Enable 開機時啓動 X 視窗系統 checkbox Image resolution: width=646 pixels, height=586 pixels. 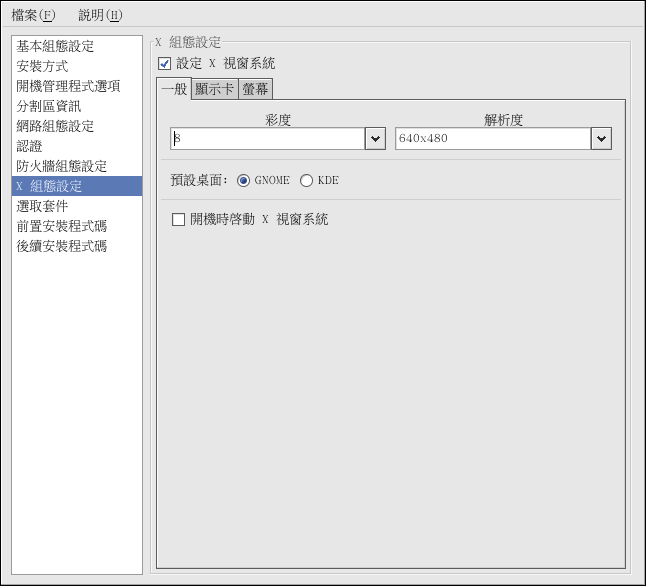point(179,220)
